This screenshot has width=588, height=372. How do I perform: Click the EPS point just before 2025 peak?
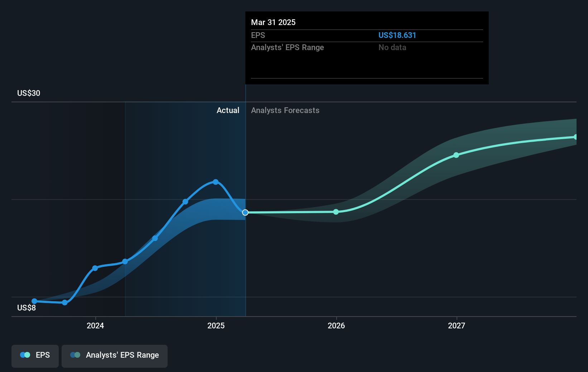(x=185, y=202)
